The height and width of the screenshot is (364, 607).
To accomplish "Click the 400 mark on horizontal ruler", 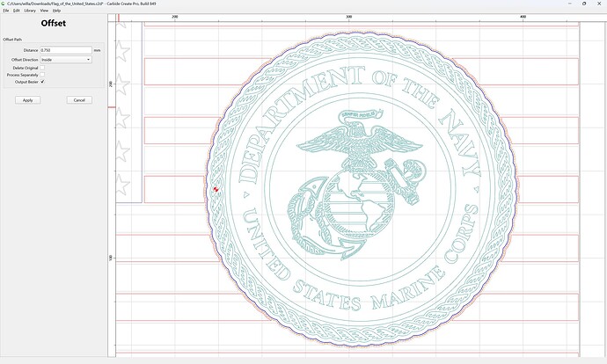I will tap(523, 17).
